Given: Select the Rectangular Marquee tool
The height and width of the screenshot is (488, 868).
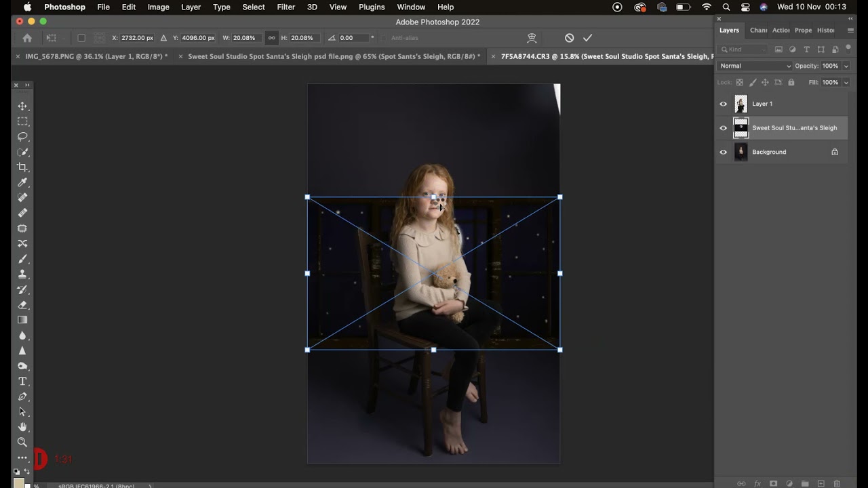Looking at the screenshot, I should pyautogui.click(x=22, y=121).
